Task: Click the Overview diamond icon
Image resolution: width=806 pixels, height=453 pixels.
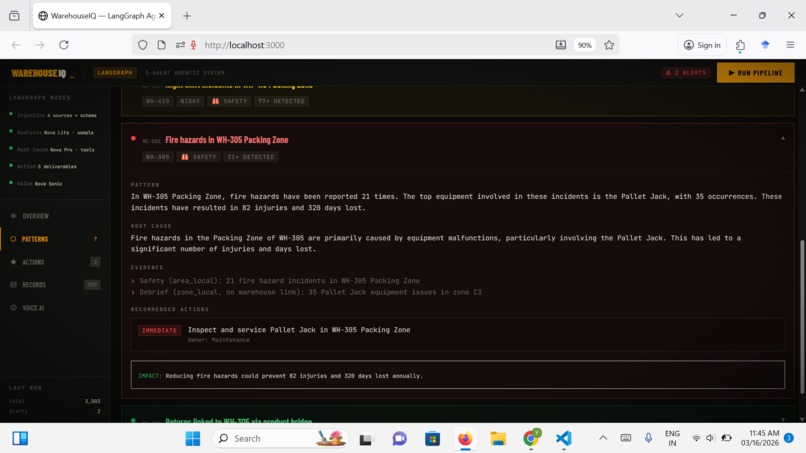Action: click(13, 216)
